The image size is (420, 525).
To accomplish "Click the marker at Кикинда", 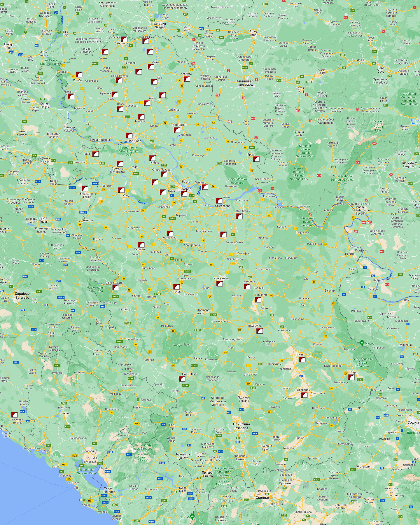I will [187, 79].
